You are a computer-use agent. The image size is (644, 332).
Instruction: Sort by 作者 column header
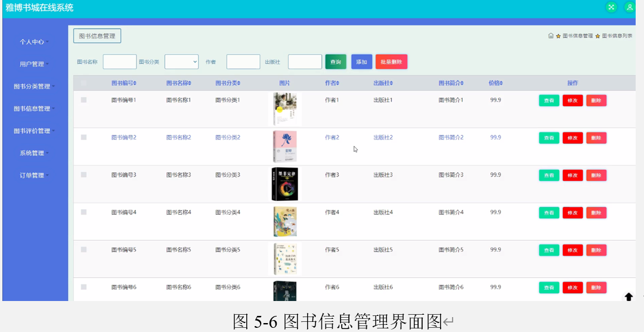[x=332, y=83]
